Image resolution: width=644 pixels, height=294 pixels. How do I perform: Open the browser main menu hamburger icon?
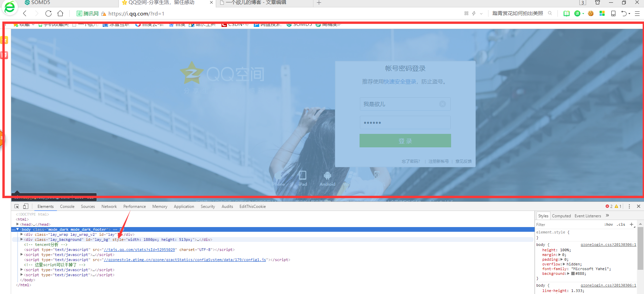[x=637, y=13]
